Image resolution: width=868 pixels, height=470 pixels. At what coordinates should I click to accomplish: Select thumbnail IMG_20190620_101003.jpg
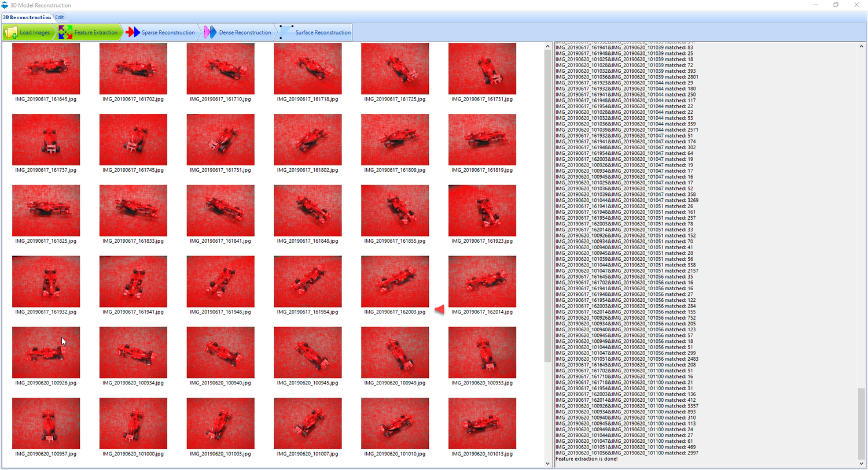click(x=220, y=423)
